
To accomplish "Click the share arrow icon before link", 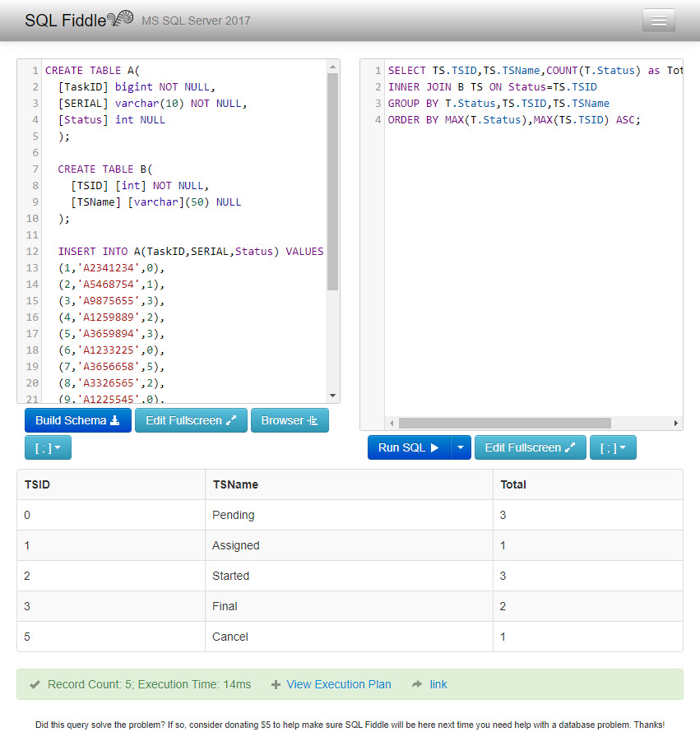I will (x=417, y=684).
